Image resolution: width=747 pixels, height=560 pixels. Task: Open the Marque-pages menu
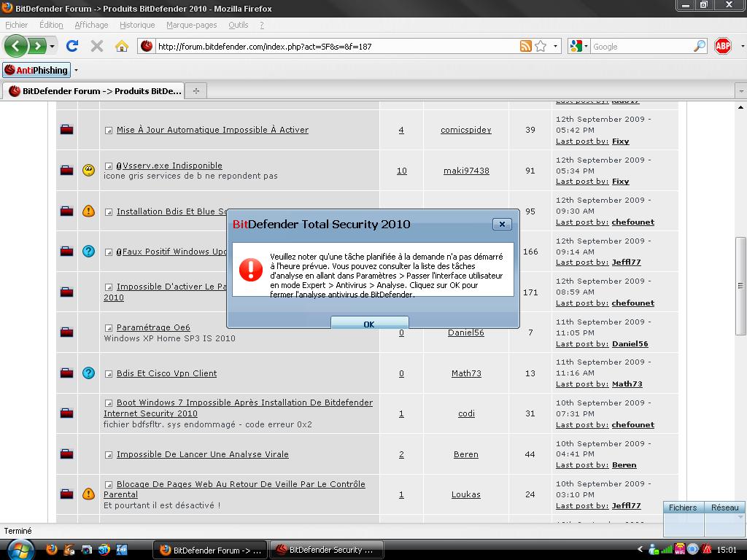click(192, 25)
